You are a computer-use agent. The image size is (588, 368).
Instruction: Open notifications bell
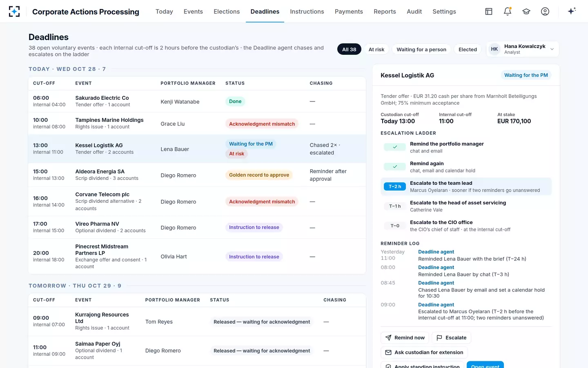coord(508,11)
